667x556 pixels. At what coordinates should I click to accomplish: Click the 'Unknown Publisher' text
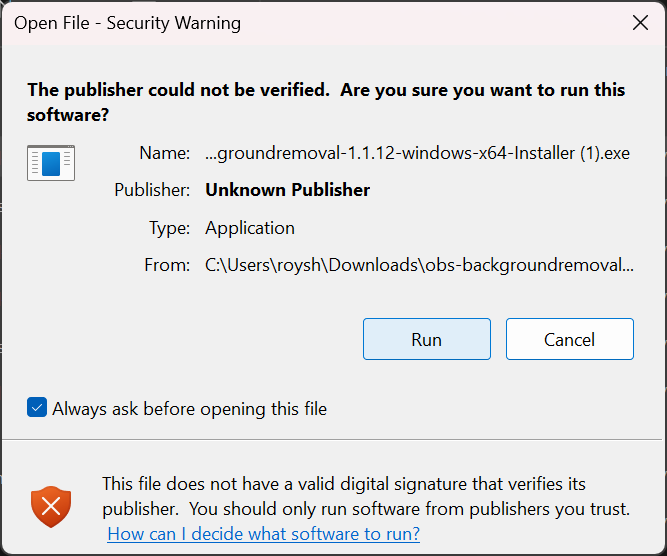287,190
